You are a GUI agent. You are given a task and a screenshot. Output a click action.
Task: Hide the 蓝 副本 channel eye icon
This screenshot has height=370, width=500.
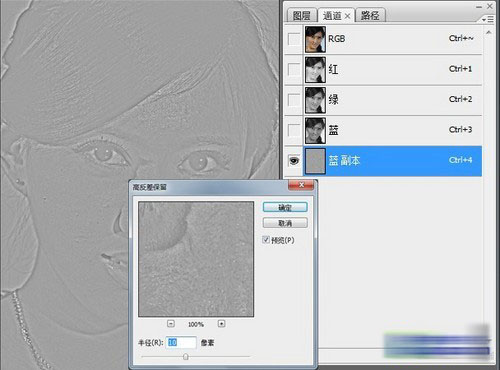pyautogui.click(x=294, y=161)
